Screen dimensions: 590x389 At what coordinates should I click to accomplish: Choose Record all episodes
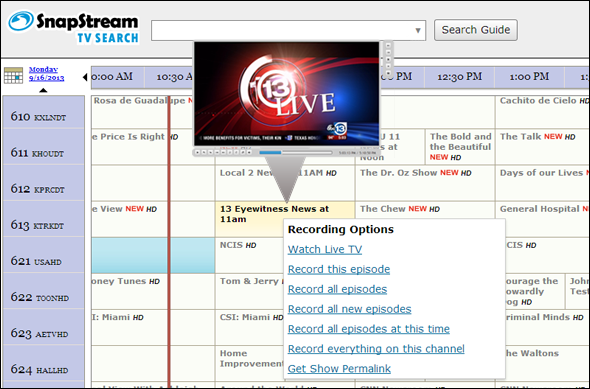(x=337, y=289)
